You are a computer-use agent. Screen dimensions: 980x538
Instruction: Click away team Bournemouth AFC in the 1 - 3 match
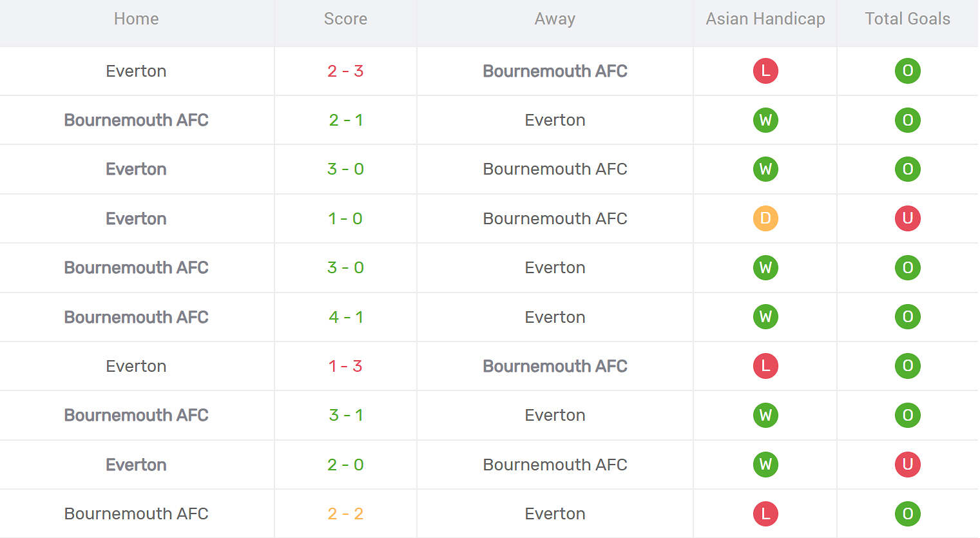coord(555,366)
